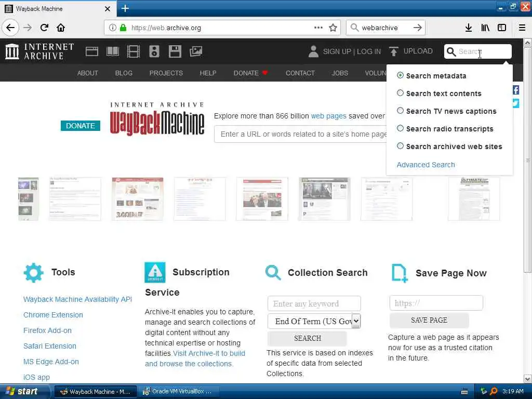The image size is (532, 399).
Task: Select Search radio transcripts option
Action: (400, 128)
